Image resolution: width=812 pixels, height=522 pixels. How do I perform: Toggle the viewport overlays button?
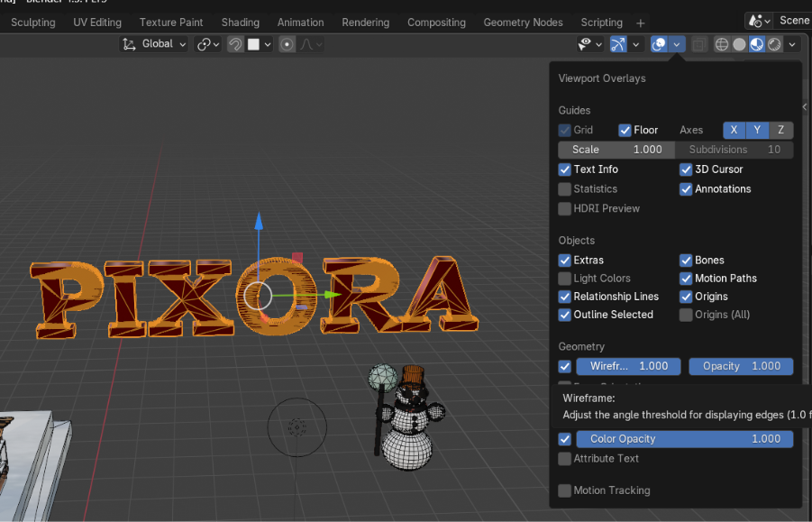click(x=659, y=44)
